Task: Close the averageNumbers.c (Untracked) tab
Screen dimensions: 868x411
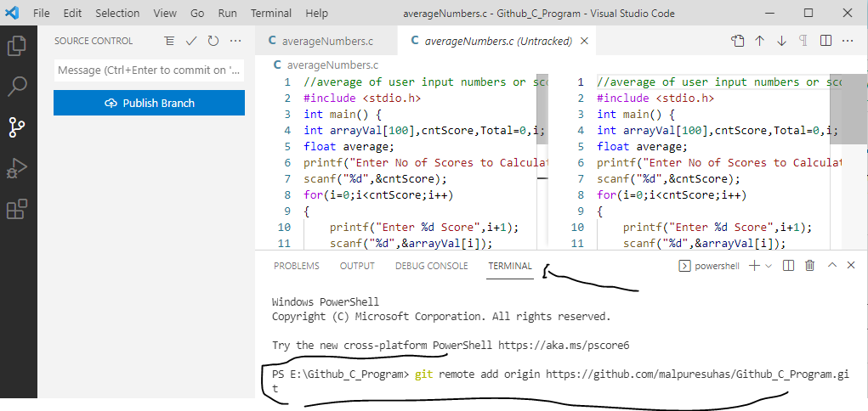Action: (584, 41)
